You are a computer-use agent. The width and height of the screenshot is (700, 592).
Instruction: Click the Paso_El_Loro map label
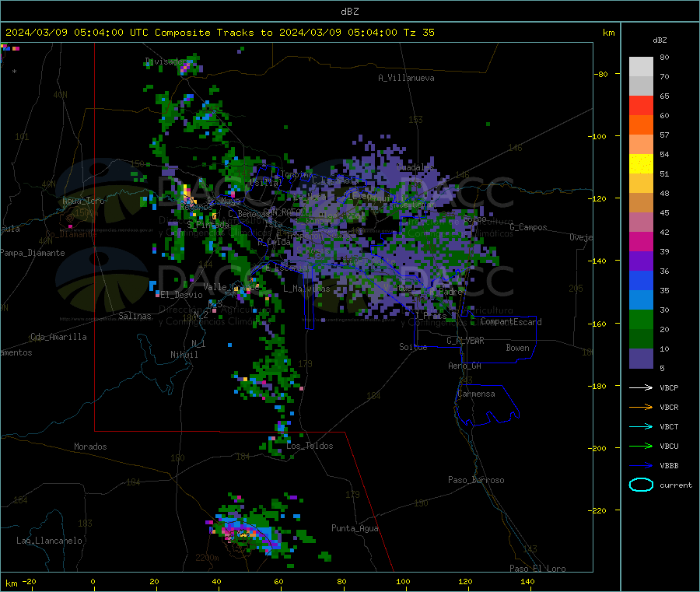[x=537, y=569]
